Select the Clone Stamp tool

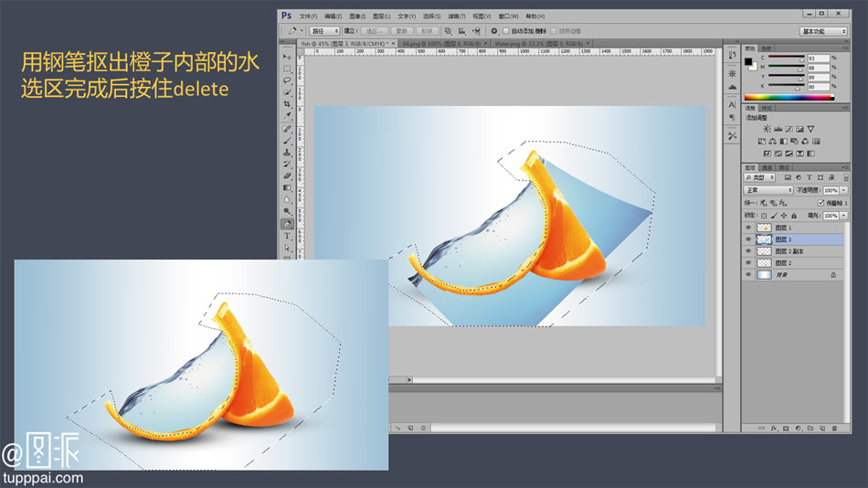coord(287,152)
